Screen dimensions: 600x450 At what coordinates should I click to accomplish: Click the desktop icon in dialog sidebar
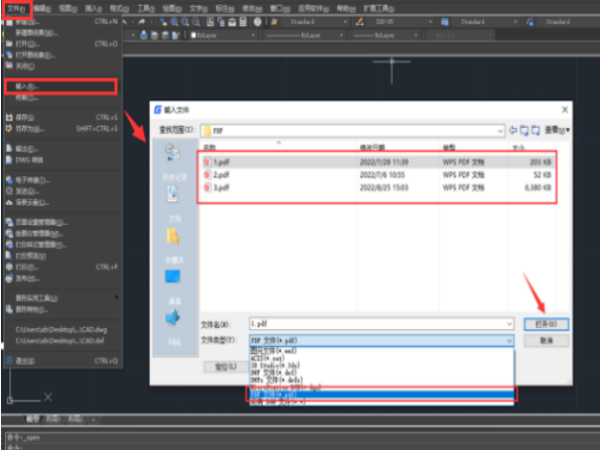tap(174, 277)
